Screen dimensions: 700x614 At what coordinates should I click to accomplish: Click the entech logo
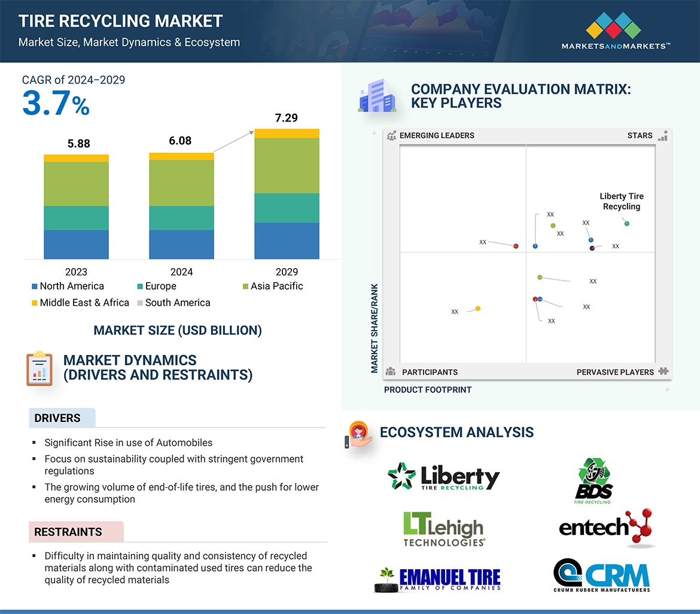click(x=605, y=528)
